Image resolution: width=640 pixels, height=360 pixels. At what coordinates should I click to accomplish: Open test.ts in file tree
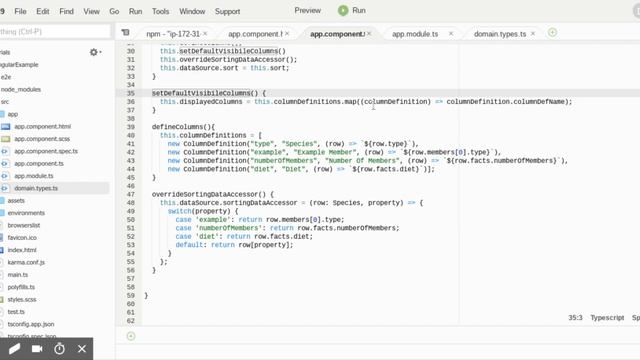point(16,311)
